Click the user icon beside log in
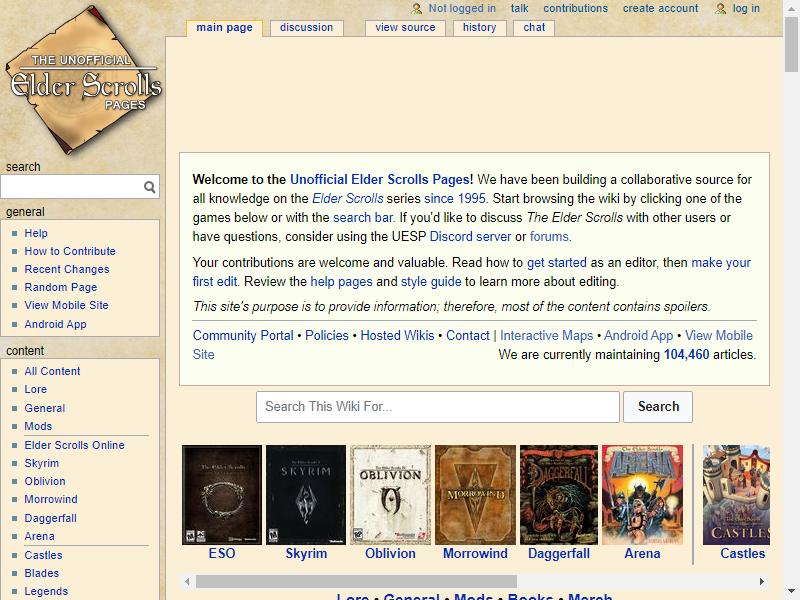This screenshot has height=600, width=800. pyautogui.click(x=720, y=9)
